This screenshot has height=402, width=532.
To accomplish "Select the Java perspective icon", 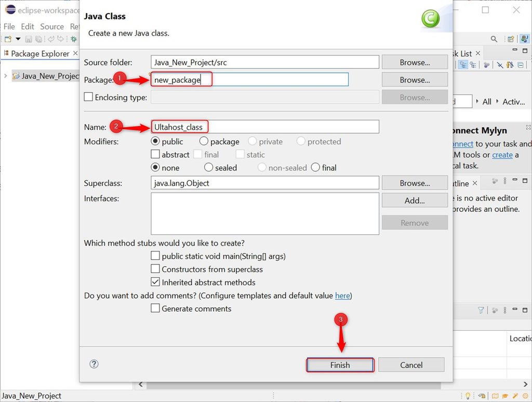I will click(525, 38).
